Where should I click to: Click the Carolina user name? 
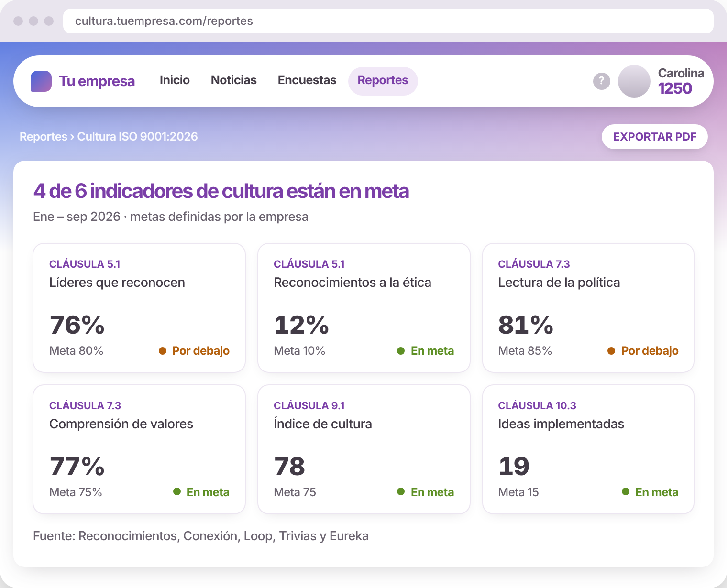tap(681, 73)
